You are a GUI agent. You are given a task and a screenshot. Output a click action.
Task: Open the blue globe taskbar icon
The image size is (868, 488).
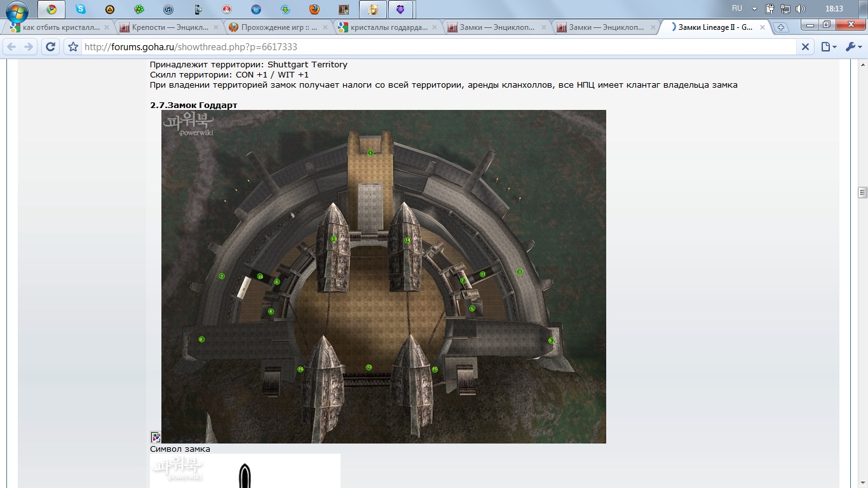256,10
